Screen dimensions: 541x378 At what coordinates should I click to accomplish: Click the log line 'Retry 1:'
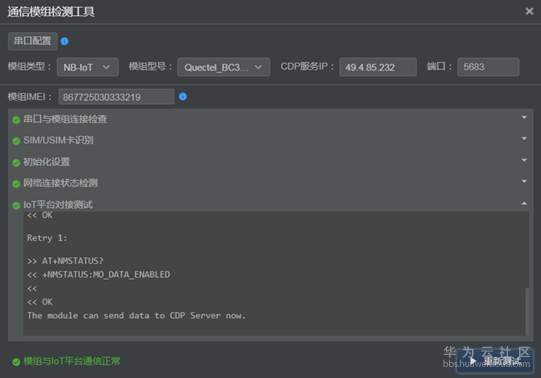pos(47,238)
